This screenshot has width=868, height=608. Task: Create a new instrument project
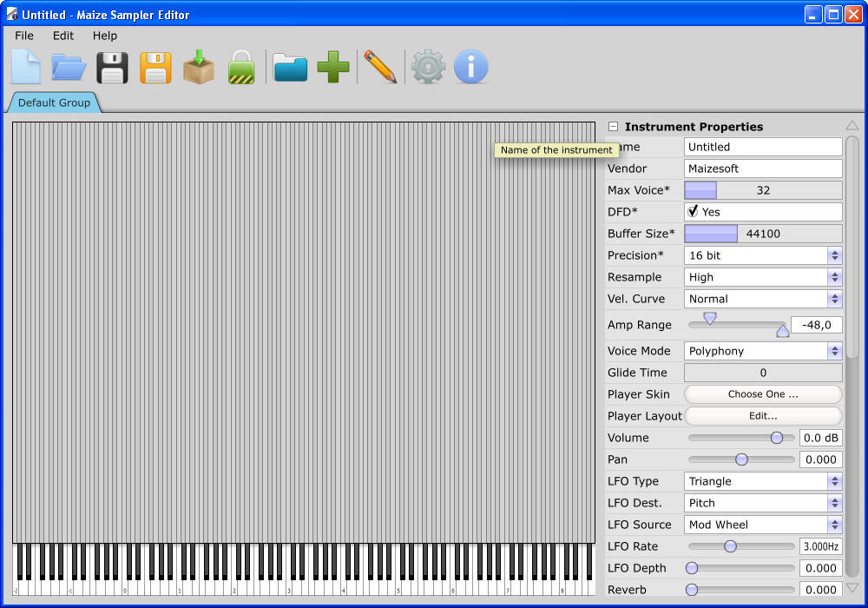coord(25,67)
